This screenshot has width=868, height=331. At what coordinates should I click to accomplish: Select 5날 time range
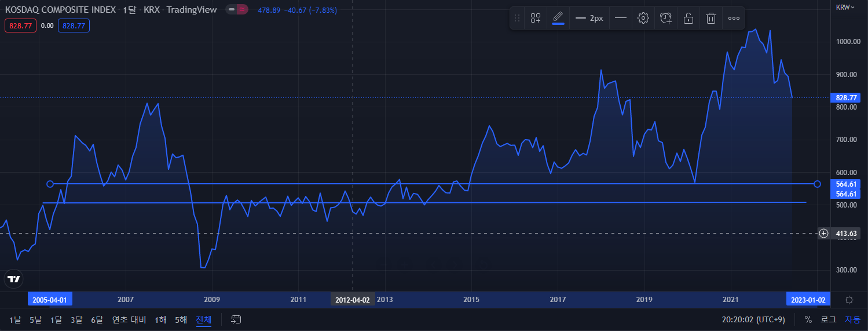[35, 319]
